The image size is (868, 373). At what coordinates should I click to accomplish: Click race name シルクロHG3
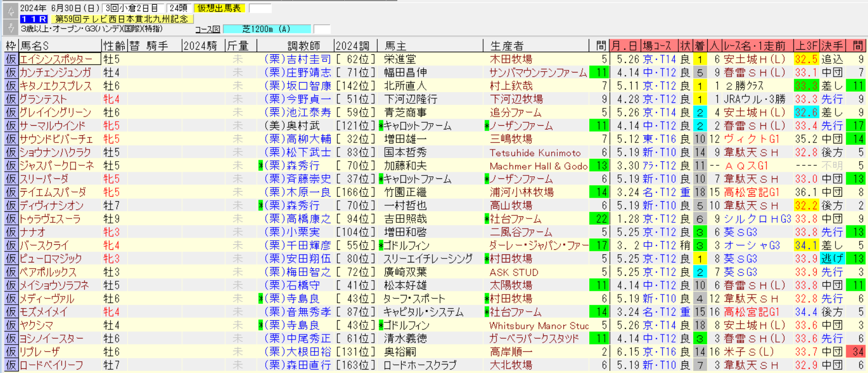[x=757, y=219]
